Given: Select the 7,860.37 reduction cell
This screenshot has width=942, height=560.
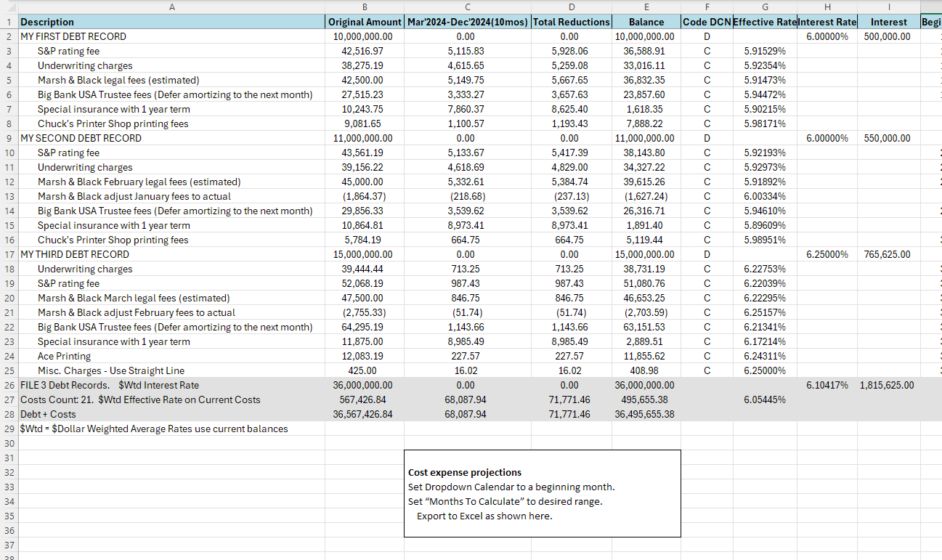Looking at the screenshot, I should pos(467,109).
